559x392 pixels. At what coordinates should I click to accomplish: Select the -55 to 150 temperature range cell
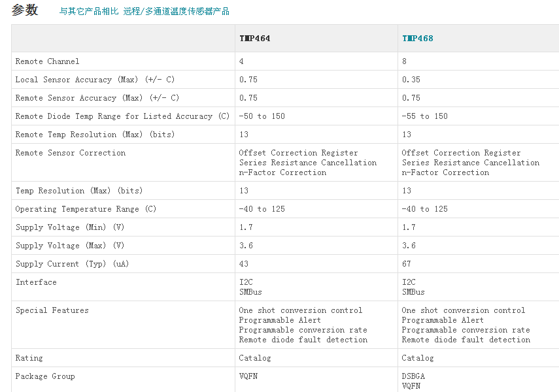(x=424, y=116)
